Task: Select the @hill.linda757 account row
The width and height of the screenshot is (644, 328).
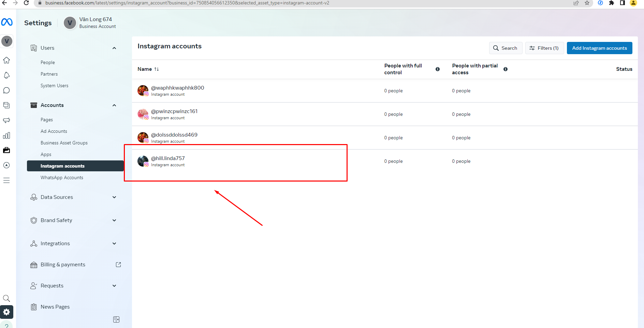Action: (x=385, y=161)
